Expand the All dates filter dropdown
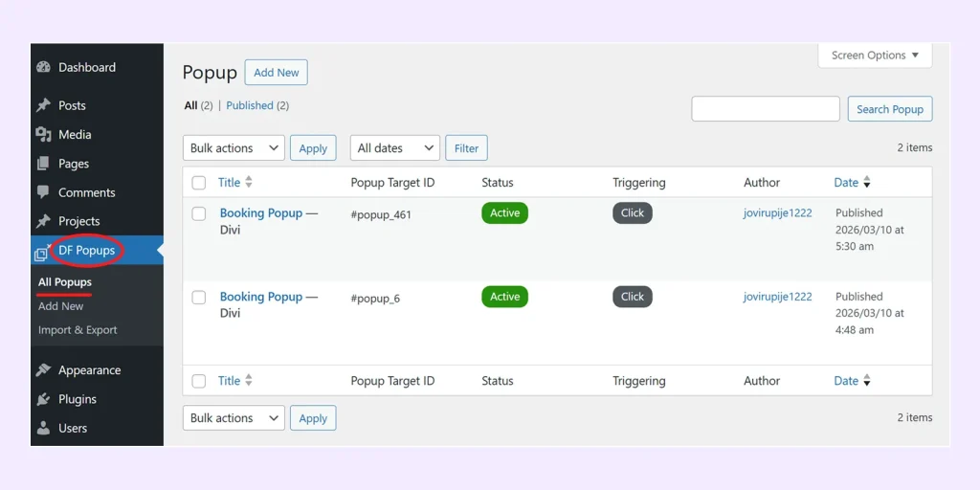This screenshot has height=490, width=980. click(394, 148)
